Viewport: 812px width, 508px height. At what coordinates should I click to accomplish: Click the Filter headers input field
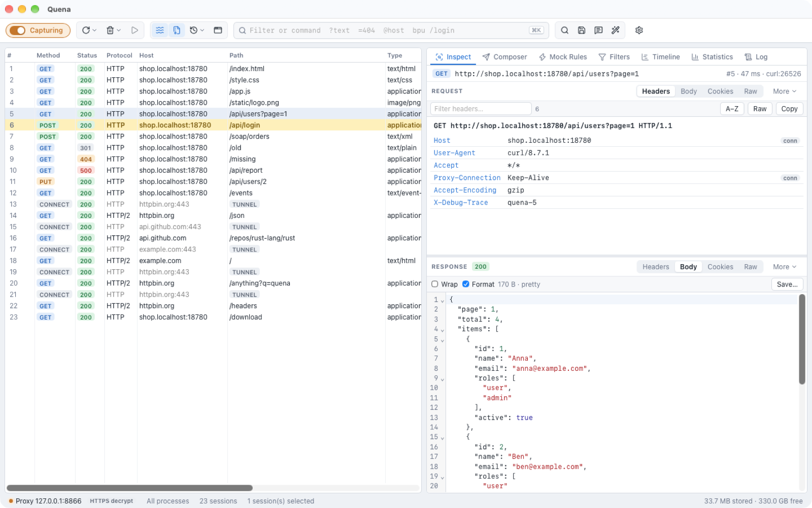point(481,109)
